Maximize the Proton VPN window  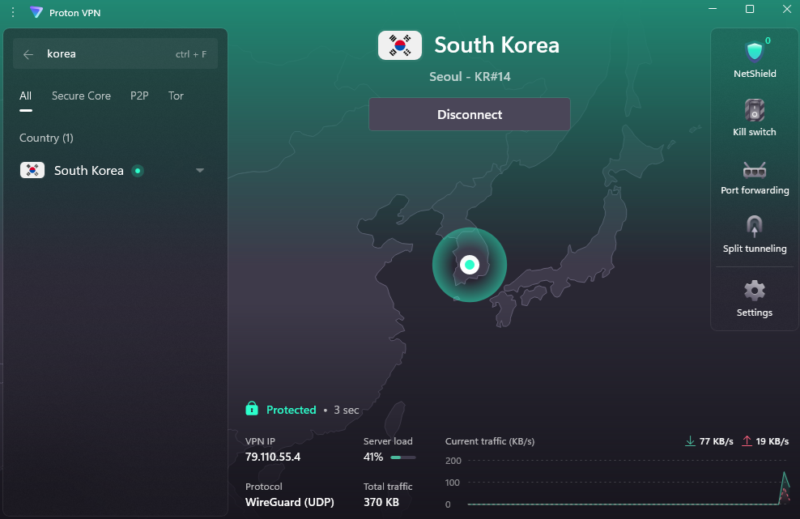pos(749,9)
